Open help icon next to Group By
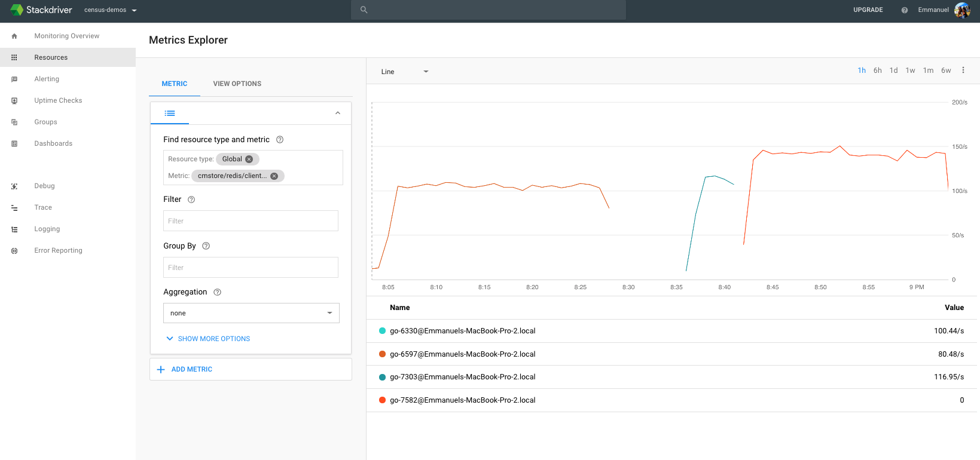Screen dimensions: 980x460 [206, 246]
